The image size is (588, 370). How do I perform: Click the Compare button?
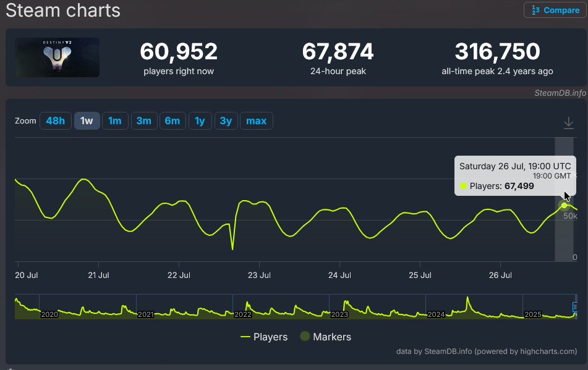tap(555, 10)
